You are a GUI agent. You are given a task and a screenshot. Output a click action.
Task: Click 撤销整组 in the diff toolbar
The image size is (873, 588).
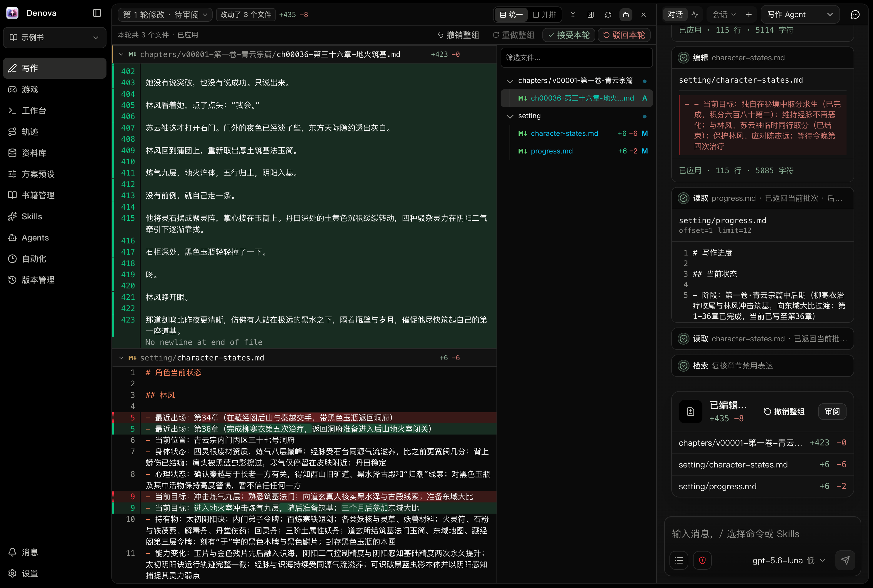pos(459,35)
